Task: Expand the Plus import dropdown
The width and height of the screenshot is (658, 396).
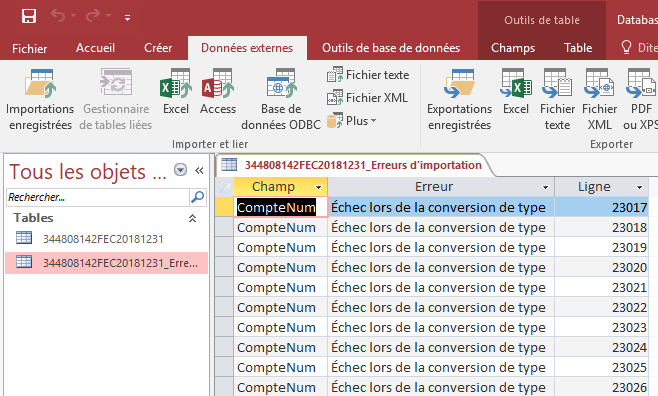Action: [x=352, y=121]
